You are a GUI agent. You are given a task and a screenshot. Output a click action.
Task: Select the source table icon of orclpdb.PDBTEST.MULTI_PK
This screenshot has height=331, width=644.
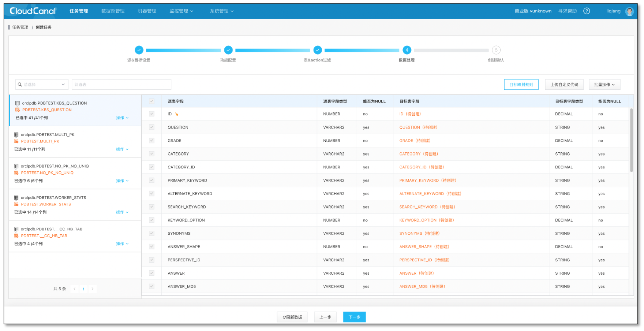pyautogui.click(x=16, y=134)
